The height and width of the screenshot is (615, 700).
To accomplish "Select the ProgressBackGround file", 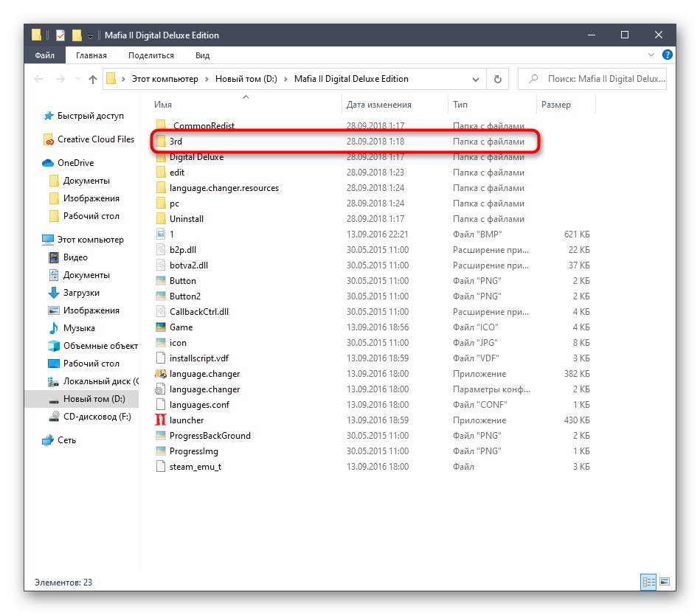I will pyautogui.click(x=209, y=436).
